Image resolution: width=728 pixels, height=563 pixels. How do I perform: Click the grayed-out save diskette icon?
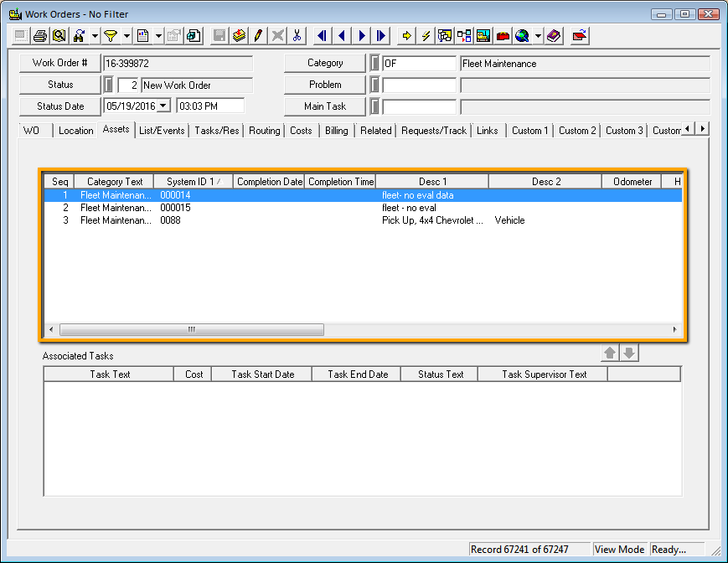(219, 36)
